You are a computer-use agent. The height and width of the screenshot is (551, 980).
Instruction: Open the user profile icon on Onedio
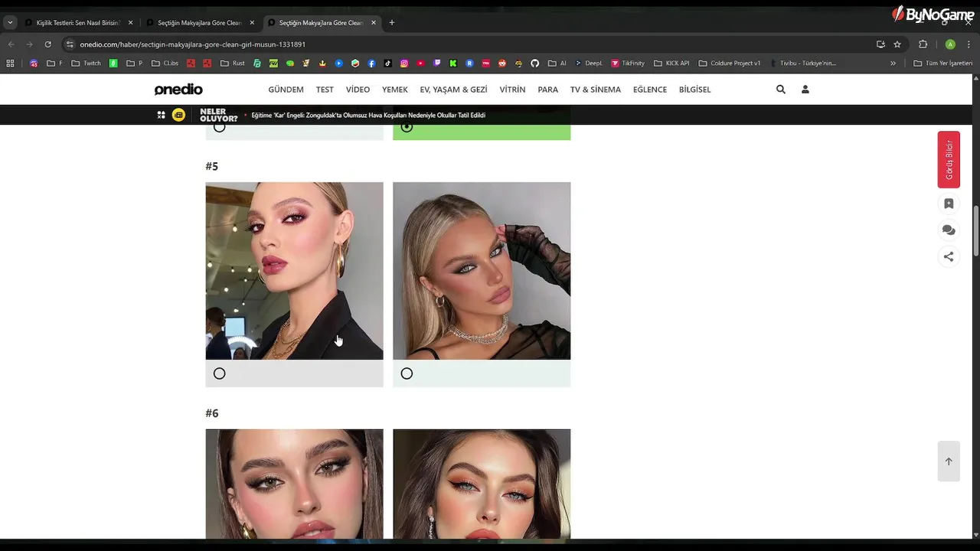tap(805, 90)
